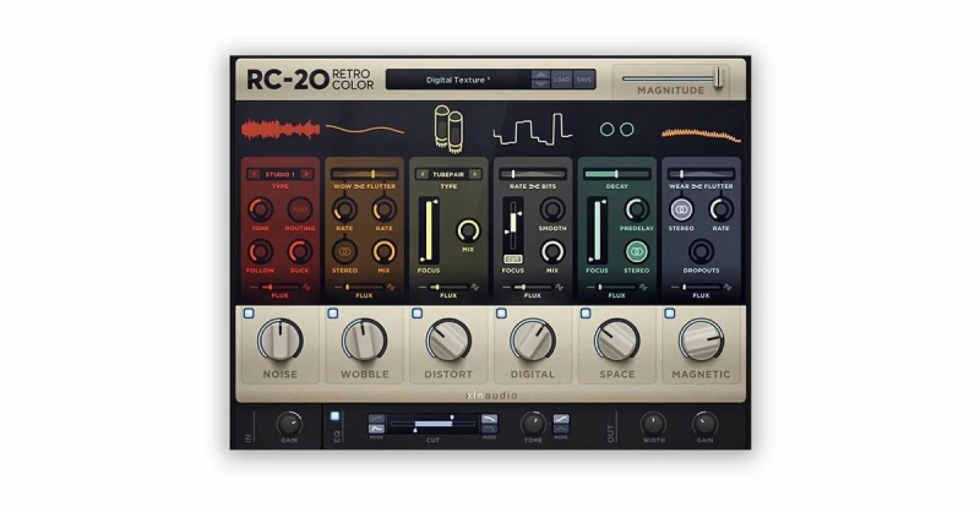Click the Digital stepped waveform icon
Image resolution: width=980 pixels, height=512 pixels.
click(x=532, y=129)
